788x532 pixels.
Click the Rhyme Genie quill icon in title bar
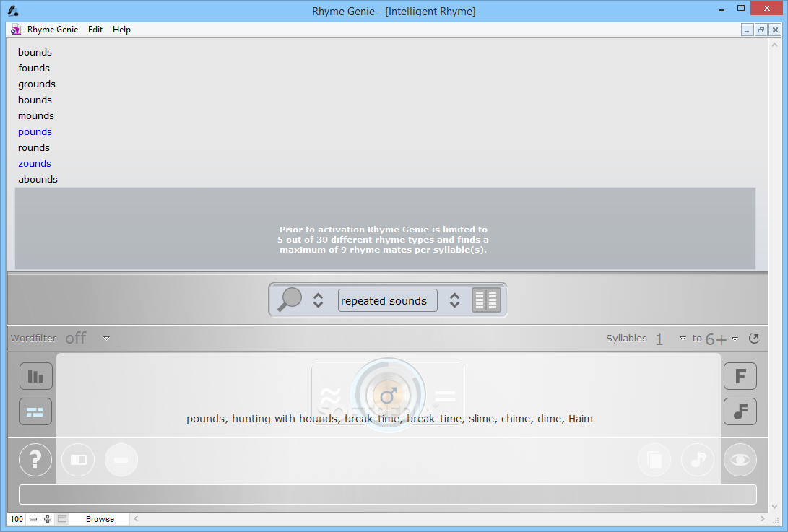[13, 11]
